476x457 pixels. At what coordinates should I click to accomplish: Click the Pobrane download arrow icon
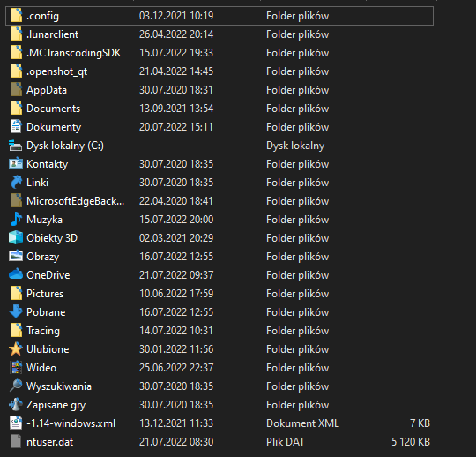tap(16, 311)
